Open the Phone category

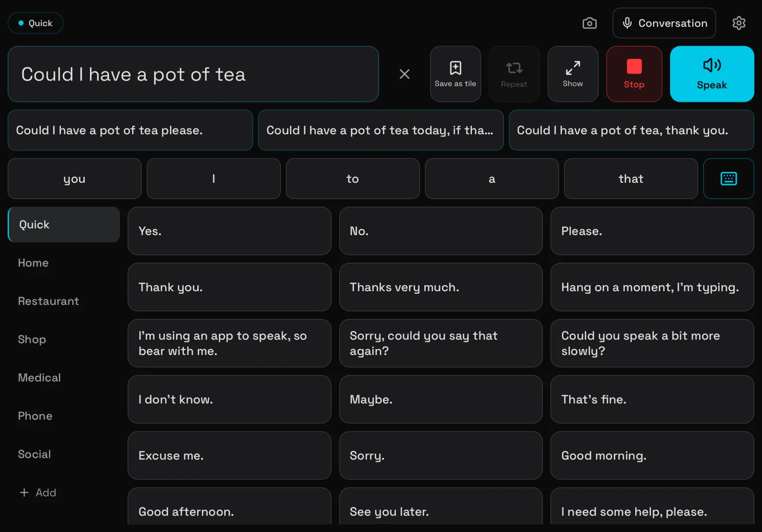64,416
